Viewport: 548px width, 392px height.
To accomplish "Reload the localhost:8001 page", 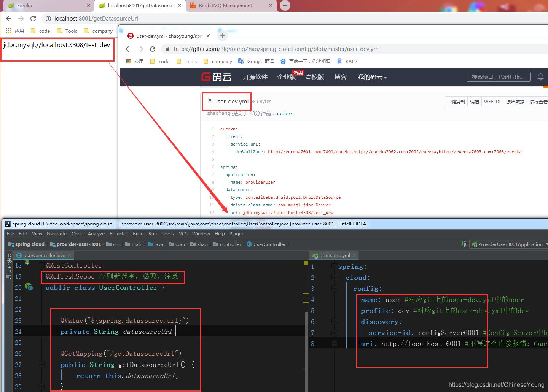I will (x=33, y=19).
